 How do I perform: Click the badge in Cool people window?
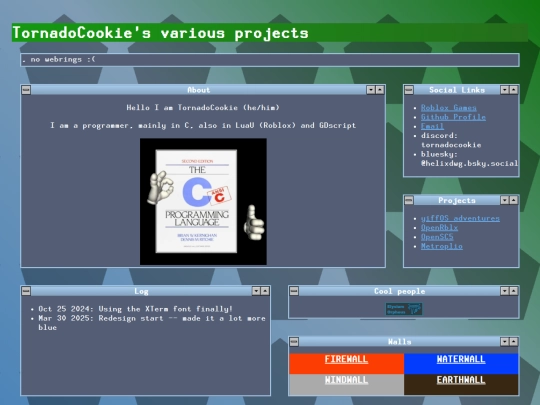pyautogui.click(x=404, y=309)
